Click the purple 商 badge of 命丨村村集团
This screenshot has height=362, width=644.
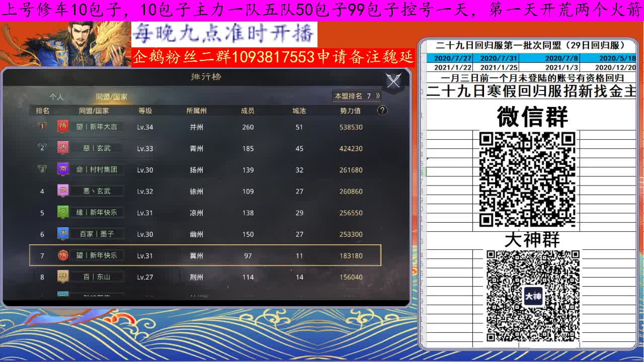coord(63,169)
